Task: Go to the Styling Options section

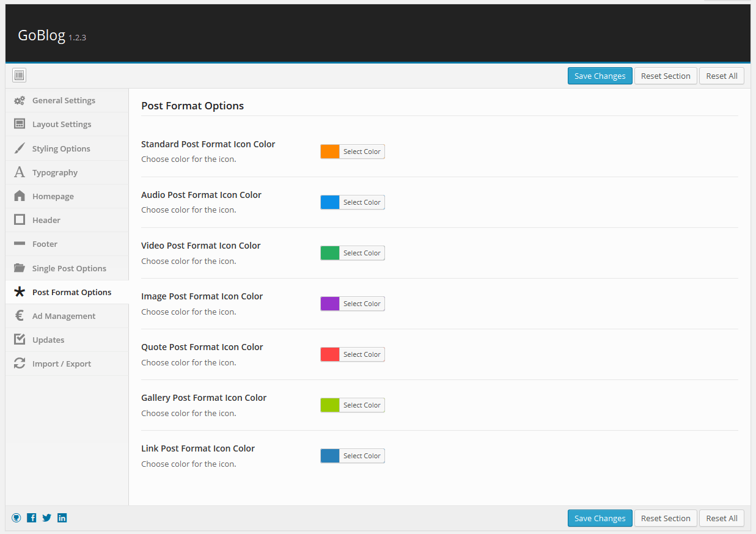Action: 67,148
